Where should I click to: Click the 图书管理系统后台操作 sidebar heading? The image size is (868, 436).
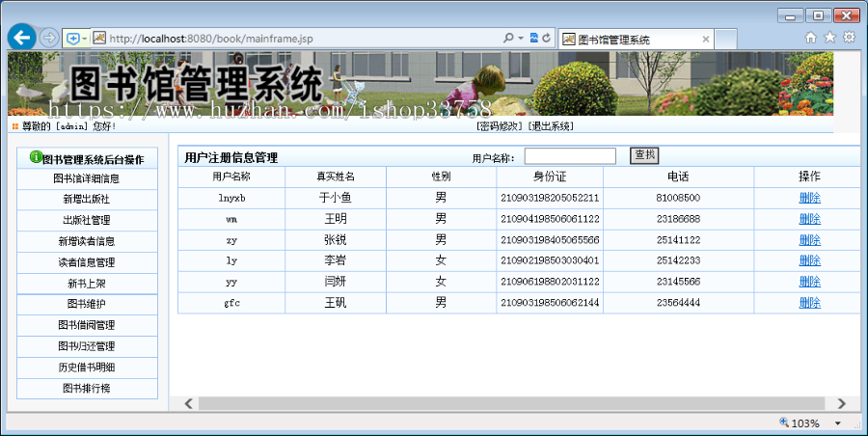point(93,159)
